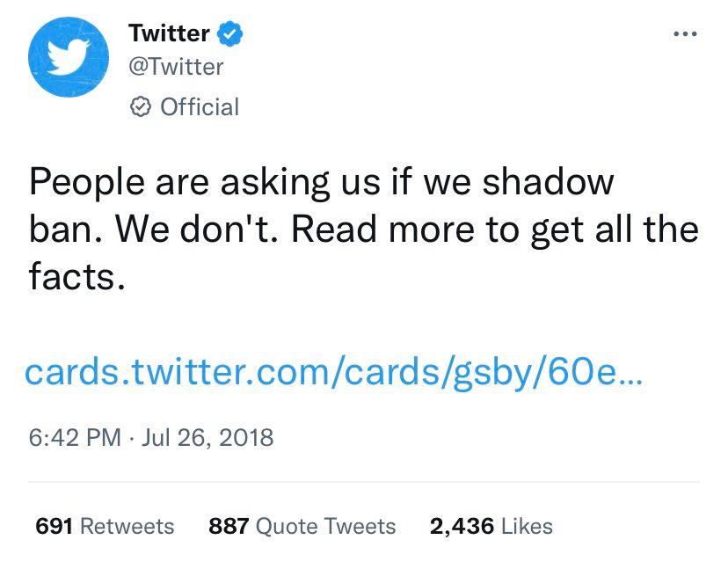The image size is (728, 569).
Task: Click the Twitter display name
Action: pos(169,33)
